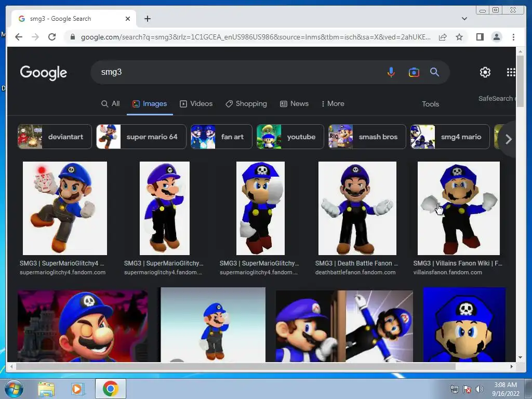Open the blue-background SMG3 face image
This screenshot has height=399, width=532.
[464, 325]
